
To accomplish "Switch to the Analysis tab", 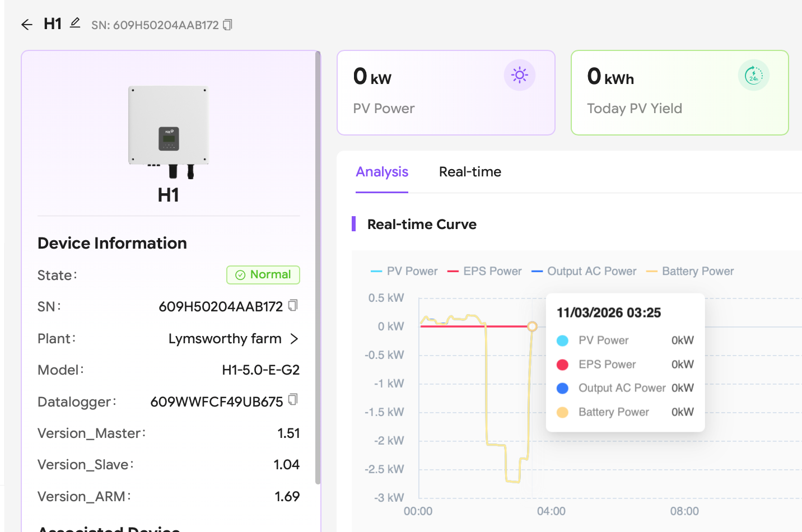I will [382, 172].
